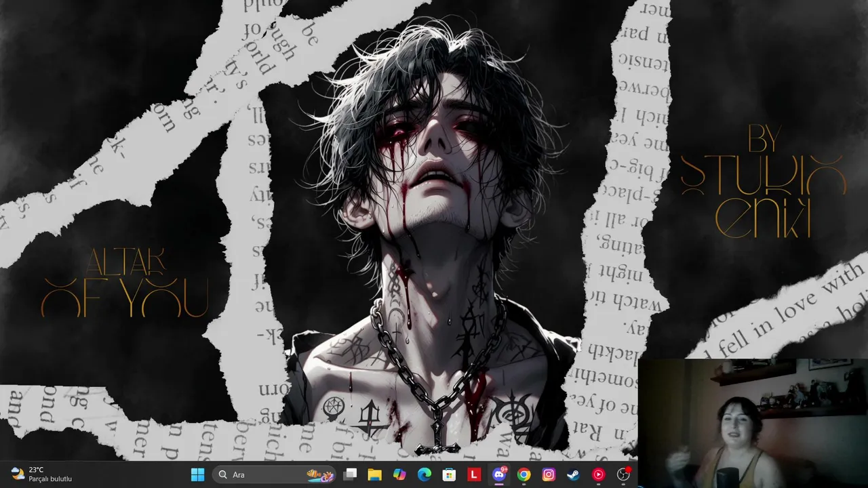The image size is (868, 488).
Task: Open the Task View icon
Action: point(350,474)
